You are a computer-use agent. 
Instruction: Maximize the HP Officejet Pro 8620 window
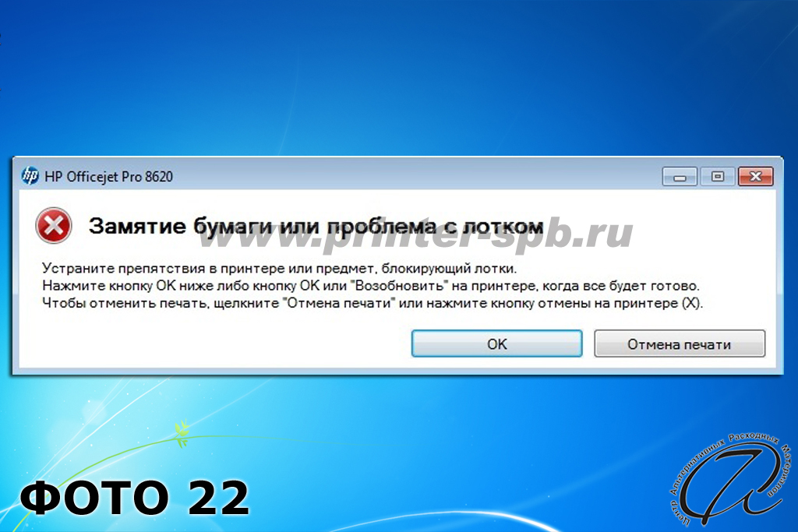click(718, 177)
